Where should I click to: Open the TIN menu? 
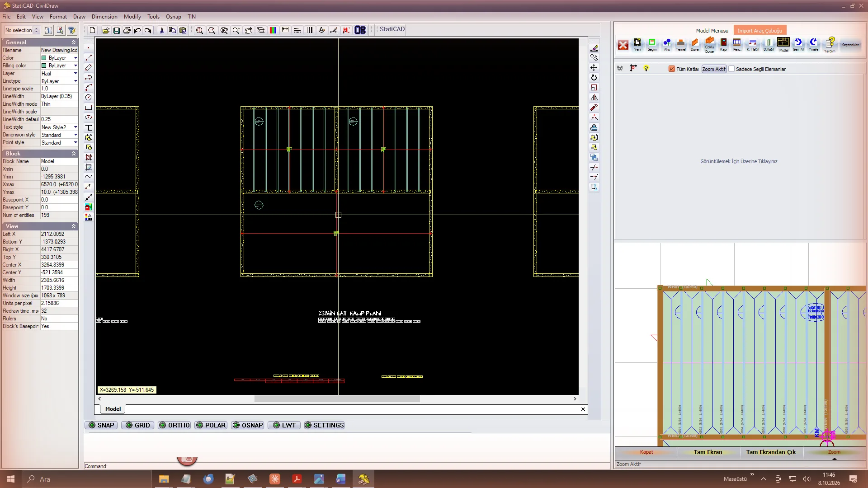pos(192,17)
